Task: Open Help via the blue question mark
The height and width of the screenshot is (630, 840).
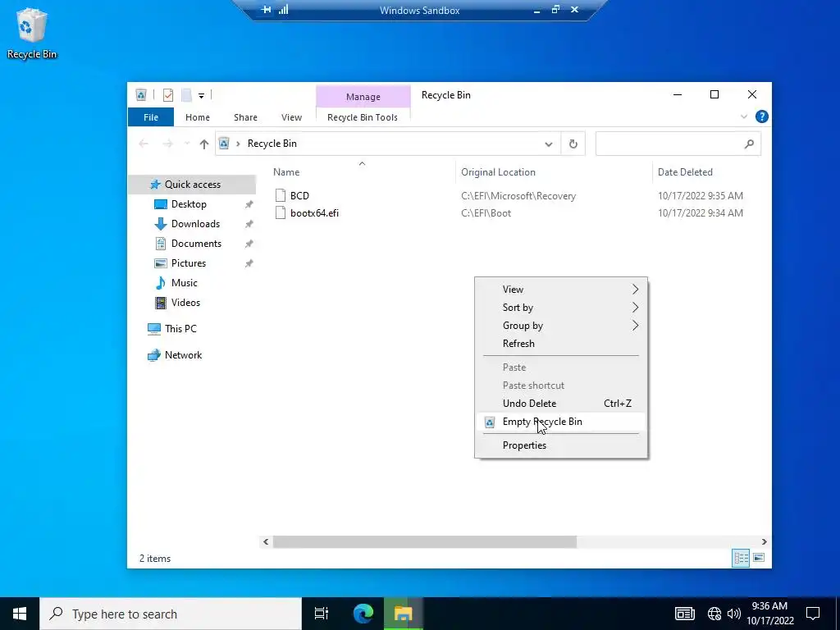Action: pos(761,116)
